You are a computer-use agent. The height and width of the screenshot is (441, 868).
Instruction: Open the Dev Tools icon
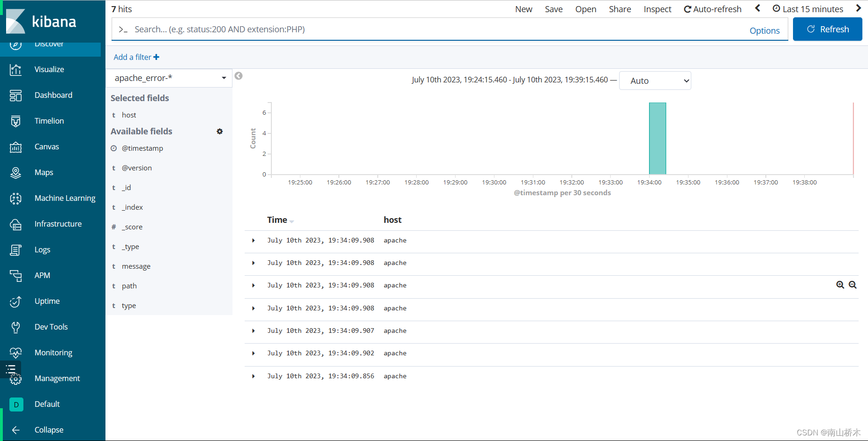(x=15, y=327)
